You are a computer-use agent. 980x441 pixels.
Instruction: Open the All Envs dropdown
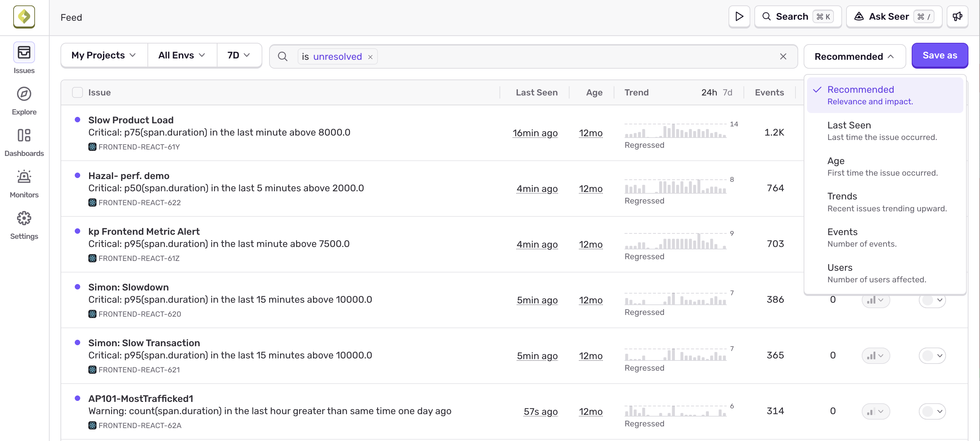[x=182, y=56]
